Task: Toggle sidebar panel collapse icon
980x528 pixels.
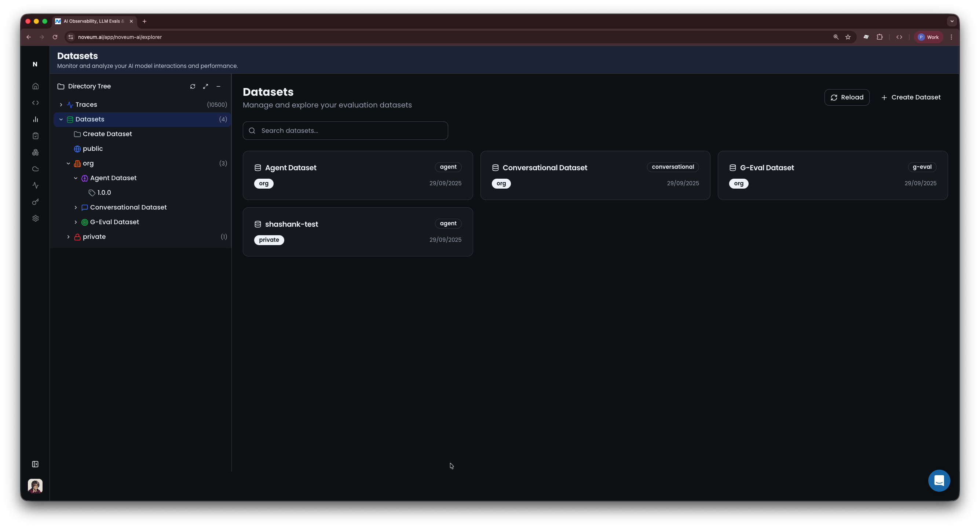Action: pos(35,464)
